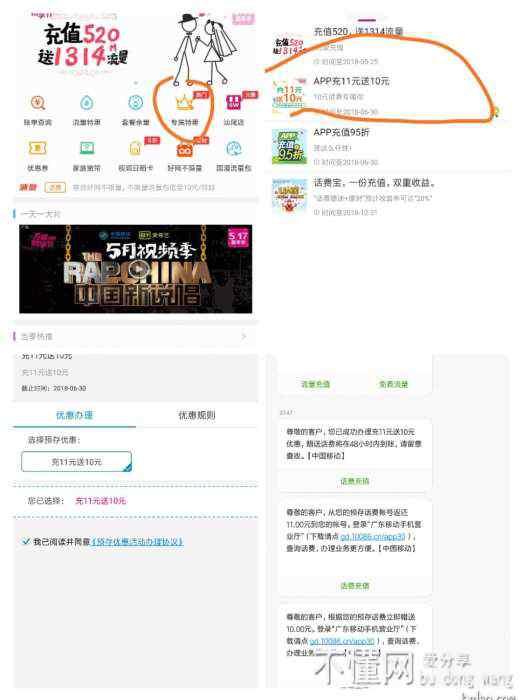Open the pink shop icon with red badge
The height and width of the screenshot is (700, 523).
[233, 103]
